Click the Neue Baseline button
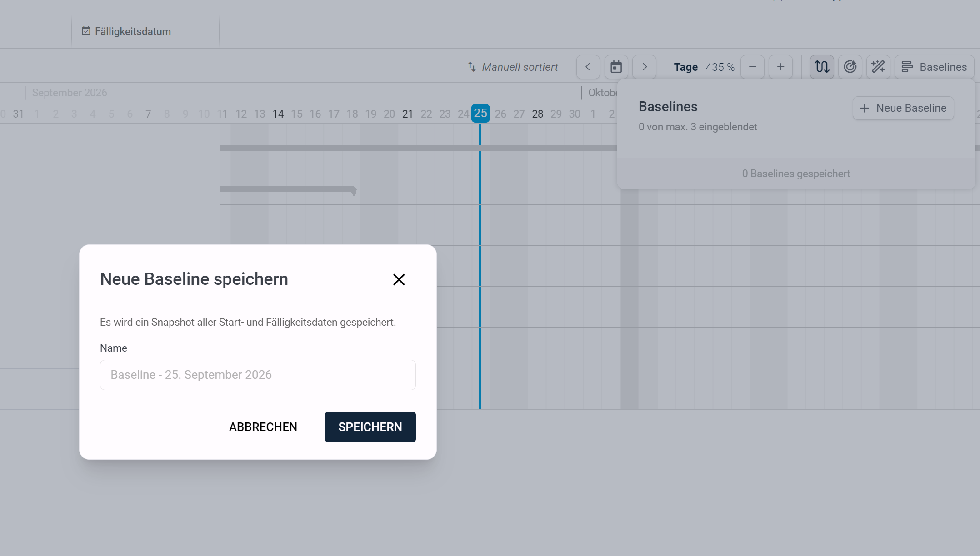 click(x=903, y=108)
